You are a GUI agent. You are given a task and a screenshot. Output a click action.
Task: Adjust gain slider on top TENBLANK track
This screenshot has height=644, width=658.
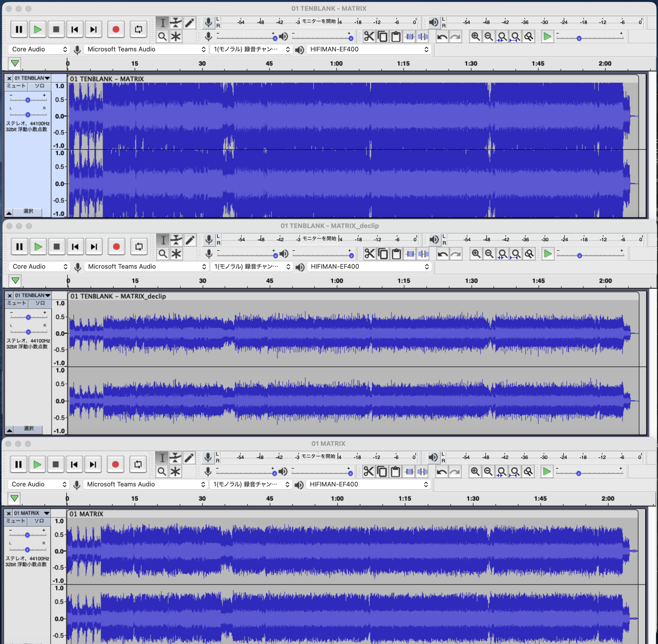coord(28,100)
